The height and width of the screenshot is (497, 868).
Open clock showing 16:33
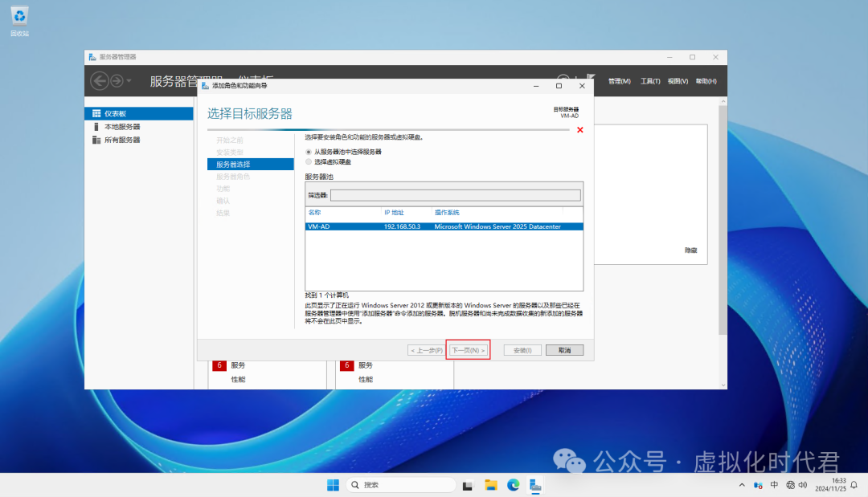(830, 485)
